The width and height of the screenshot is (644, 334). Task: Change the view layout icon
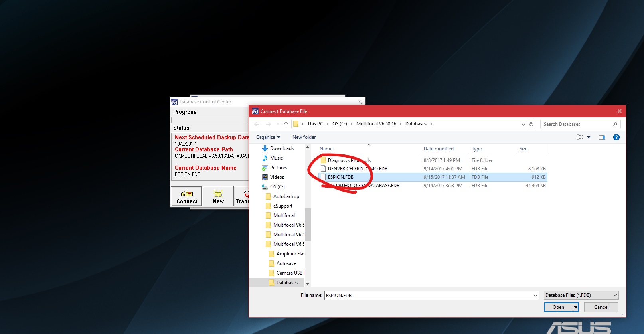coord(580,137)
